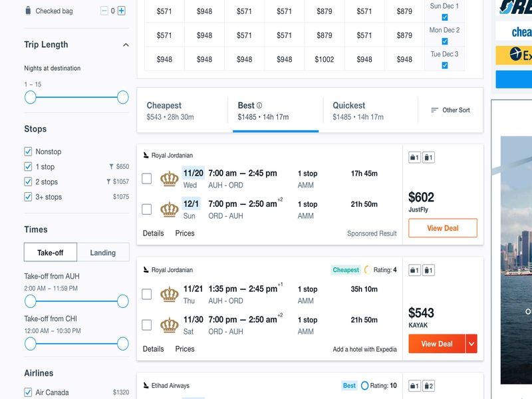
Task: Select the $1002 price in the grid
Action: 325,59
